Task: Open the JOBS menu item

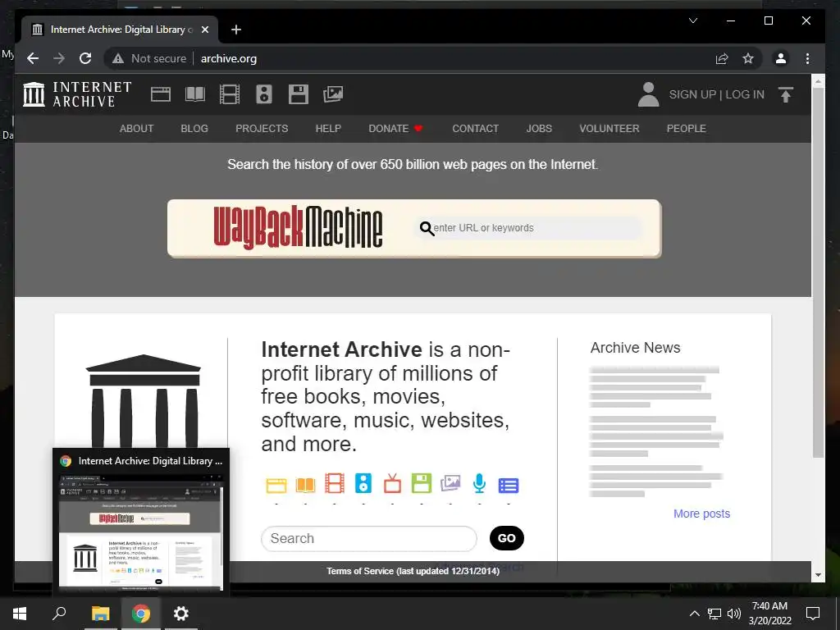Action: (x=539, y=129)
